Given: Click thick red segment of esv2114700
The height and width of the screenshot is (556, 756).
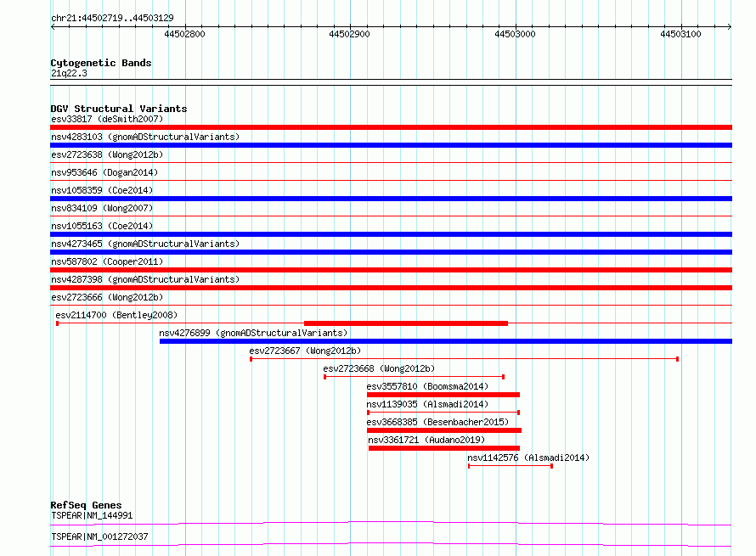Looking at the screenshot, I should pyautogui.click(x=406, y=323).
